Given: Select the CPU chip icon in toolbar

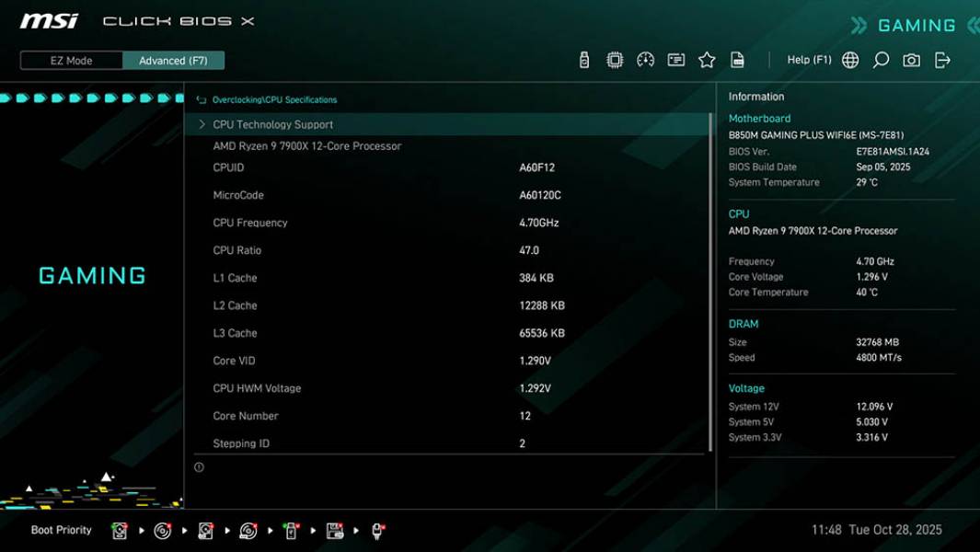Looking at the screenshot, I should pos(614,59).
